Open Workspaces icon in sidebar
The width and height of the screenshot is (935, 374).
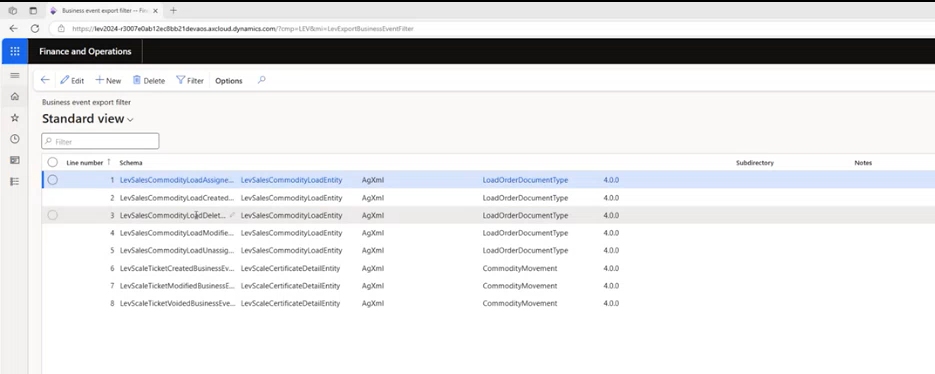coord(15,160)
